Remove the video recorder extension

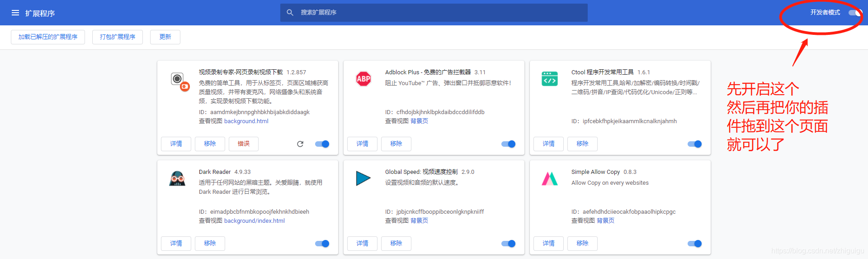pos(210,144)
